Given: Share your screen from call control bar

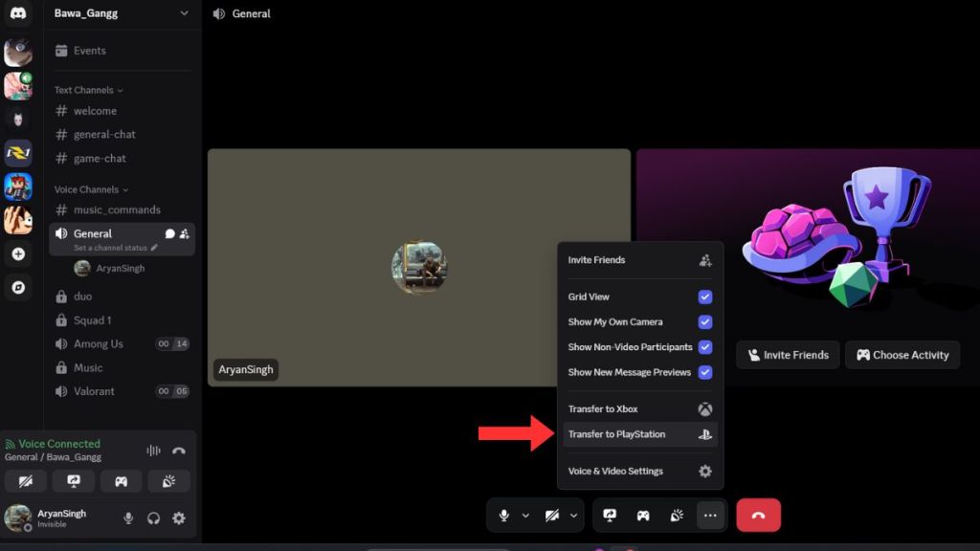Looking at the screenshot, I should click(610, 516).
